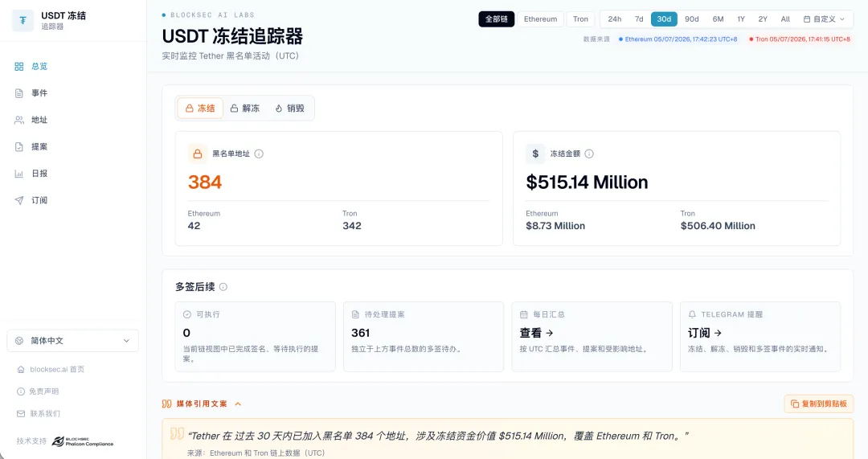The width and height of the screenshot is (868, 459).
Task: Select the 7d time range
Action: 639,18
